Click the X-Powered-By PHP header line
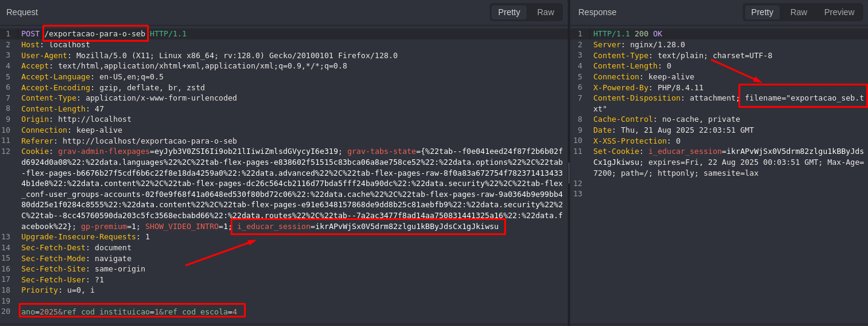The width and height of the screenshot is (868, 326). (648, 88)
